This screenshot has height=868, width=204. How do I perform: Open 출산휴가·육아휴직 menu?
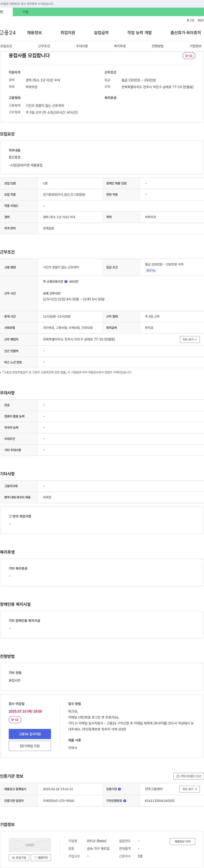186,33
